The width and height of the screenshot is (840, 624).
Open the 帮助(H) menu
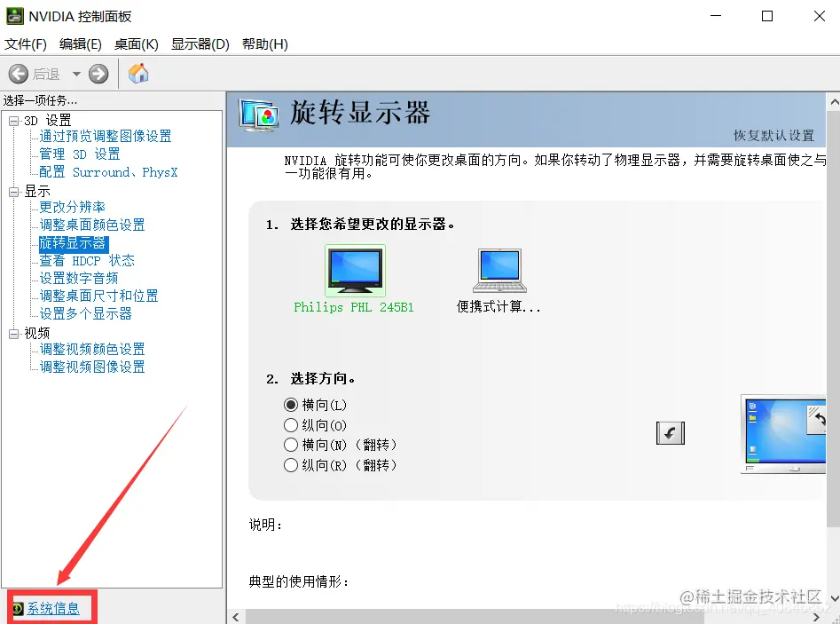[263, 43]
